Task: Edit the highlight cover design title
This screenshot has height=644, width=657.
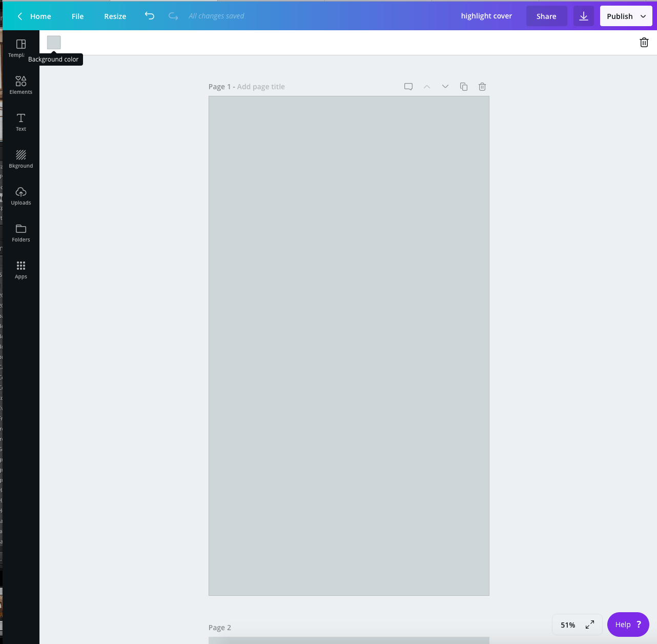Action: [486, 16]
